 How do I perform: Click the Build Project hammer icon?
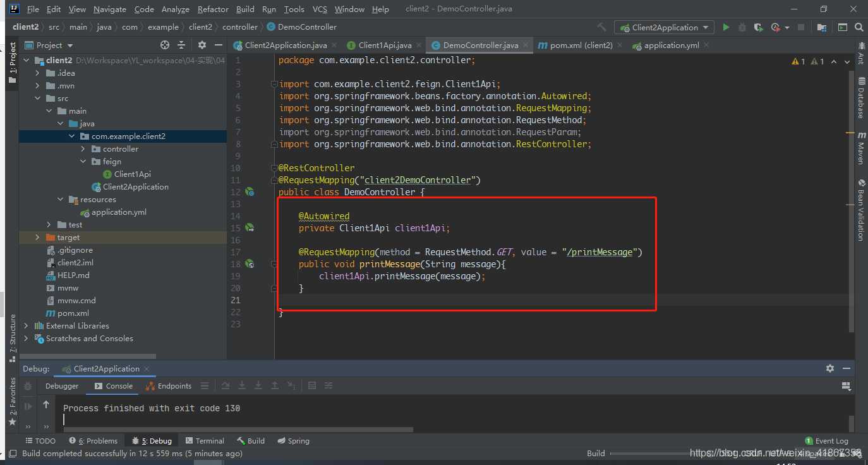601,27
